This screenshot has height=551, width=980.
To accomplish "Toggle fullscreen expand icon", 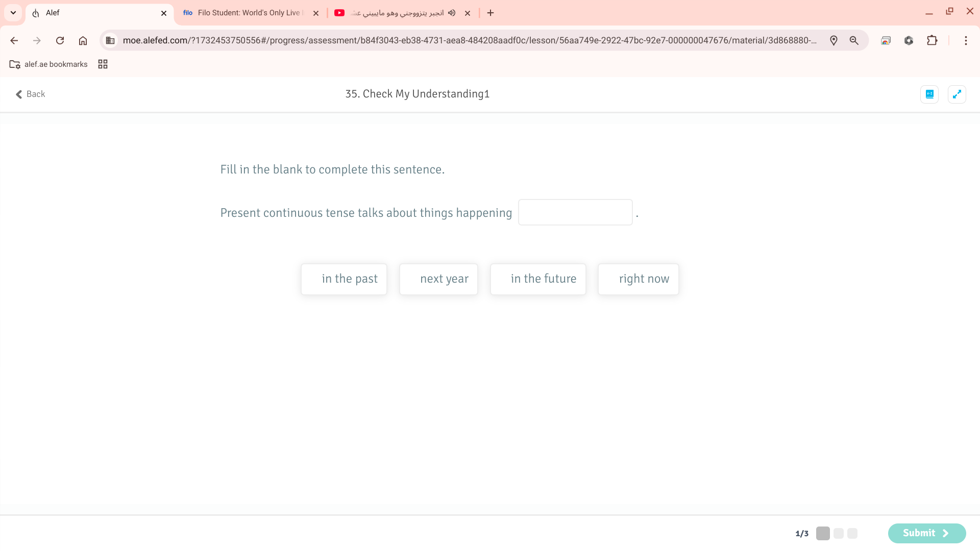I will click(x=957, y=94).
